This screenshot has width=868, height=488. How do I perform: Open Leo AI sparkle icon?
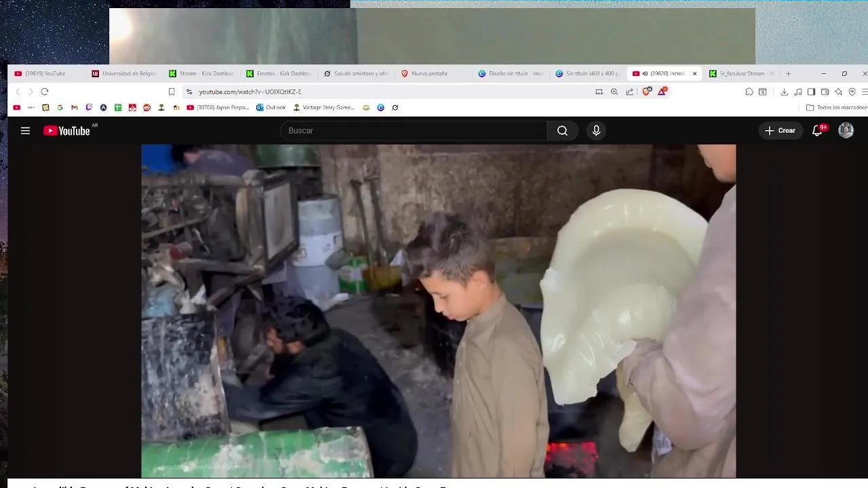point(838,91)
